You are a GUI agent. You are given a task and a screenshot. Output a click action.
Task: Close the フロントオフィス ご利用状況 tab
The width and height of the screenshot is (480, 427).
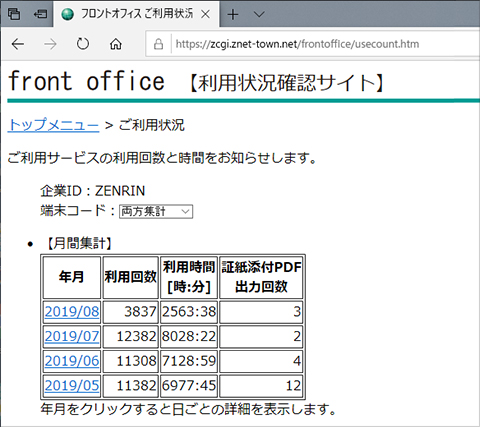point(206,14)
